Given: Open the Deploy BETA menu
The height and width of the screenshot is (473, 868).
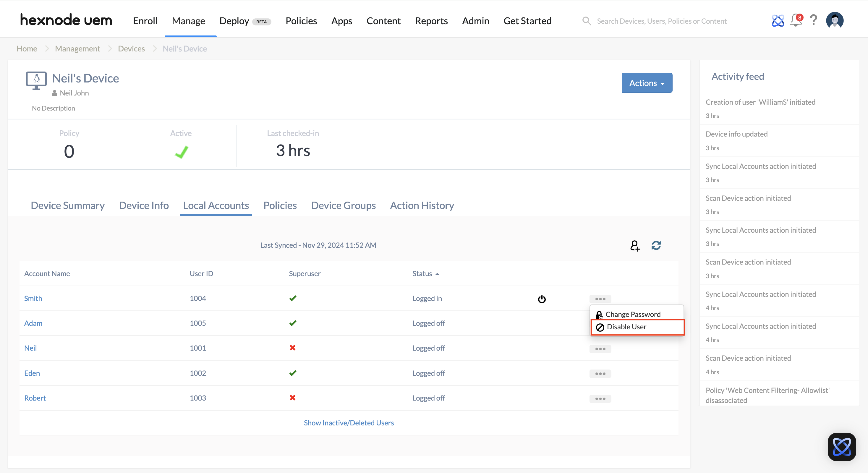Looking at the screenshot, I should (245, 21).
